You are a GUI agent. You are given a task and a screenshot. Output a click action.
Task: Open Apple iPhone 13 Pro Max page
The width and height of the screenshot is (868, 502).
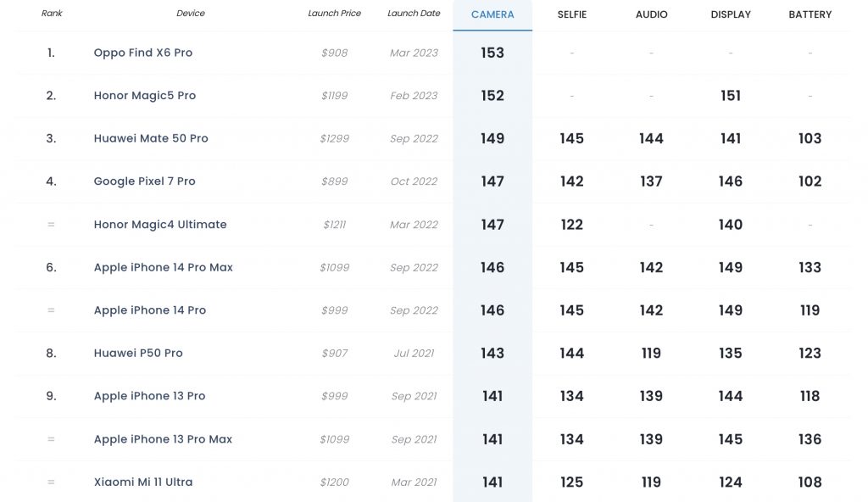(x=163, y=439)
